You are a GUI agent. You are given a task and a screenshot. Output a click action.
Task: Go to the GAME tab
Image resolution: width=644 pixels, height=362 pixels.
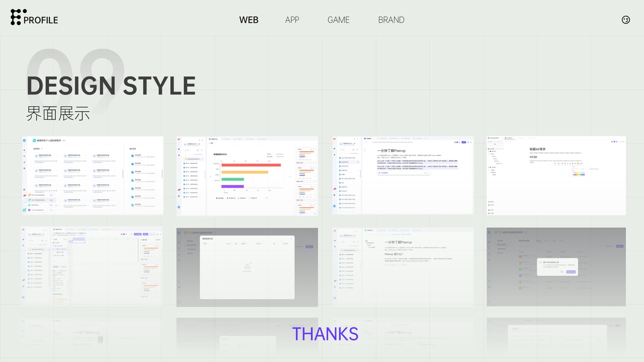click(338, 20)
